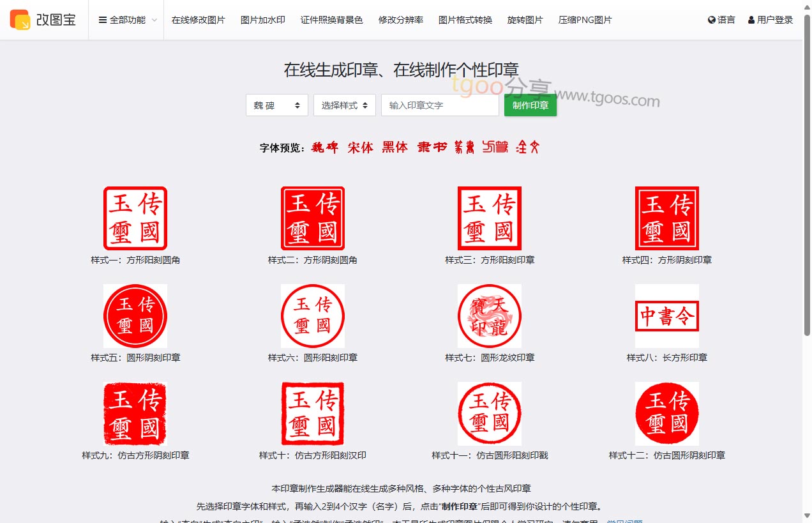The image size is (812, 523).
Task: Open the 全部功能 menu
Action: 127,20
